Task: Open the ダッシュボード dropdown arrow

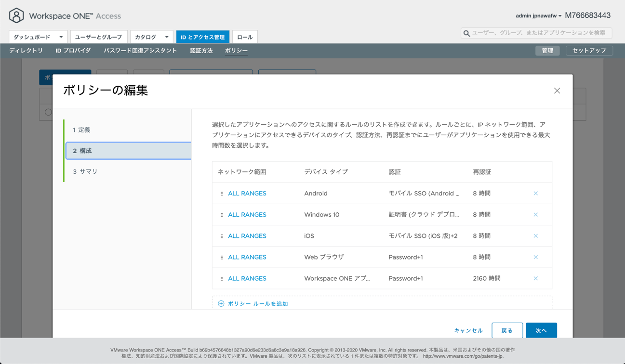Action: (x=61, y=37)
